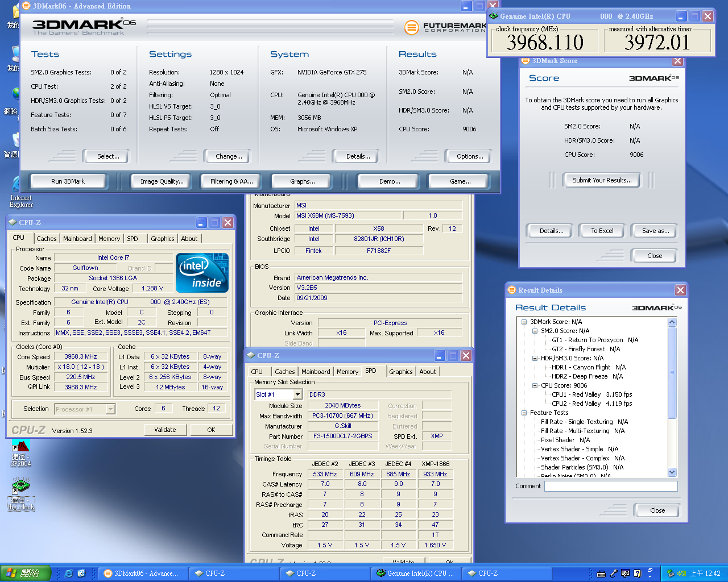
Task: Click To Excel in 3DMark Score window
Action: [602, 231]
